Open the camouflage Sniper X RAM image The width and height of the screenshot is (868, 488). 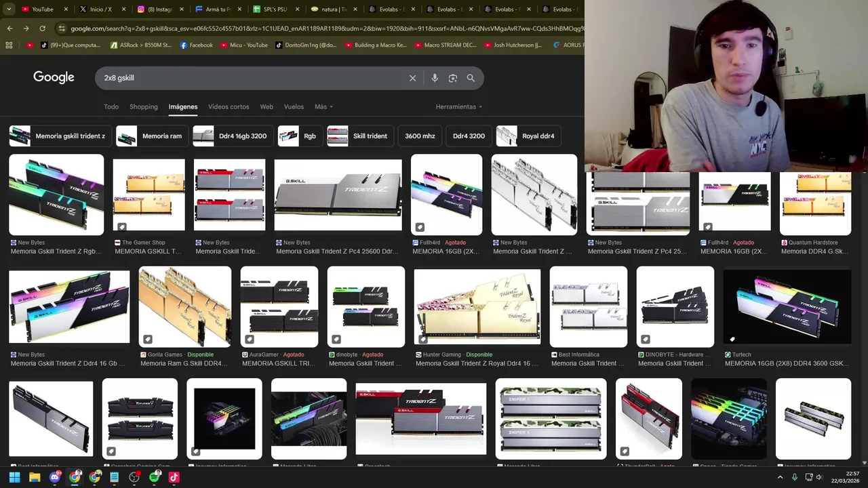551,419
